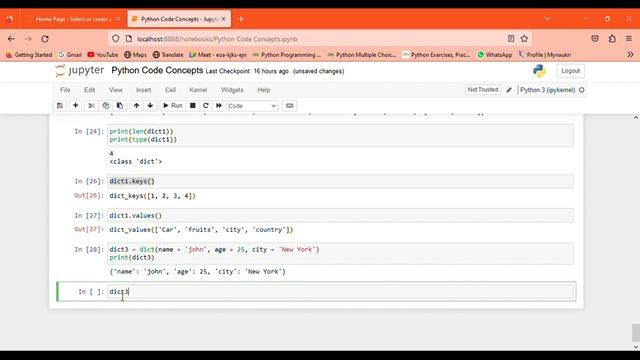Click the notebook vertical scrollbar thumb

636,333
